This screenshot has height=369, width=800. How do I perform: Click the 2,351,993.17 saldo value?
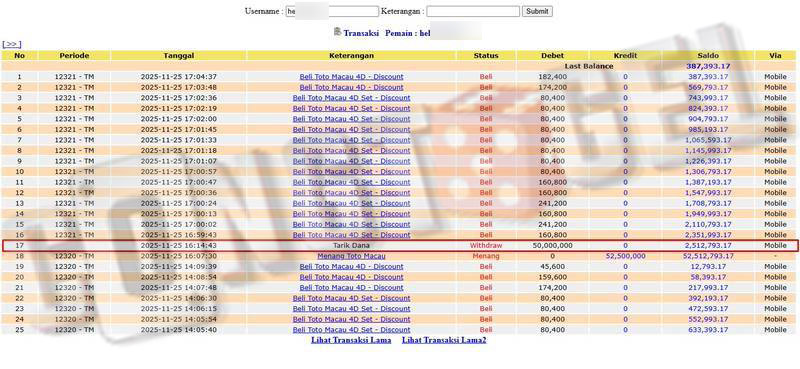point(708,235)
